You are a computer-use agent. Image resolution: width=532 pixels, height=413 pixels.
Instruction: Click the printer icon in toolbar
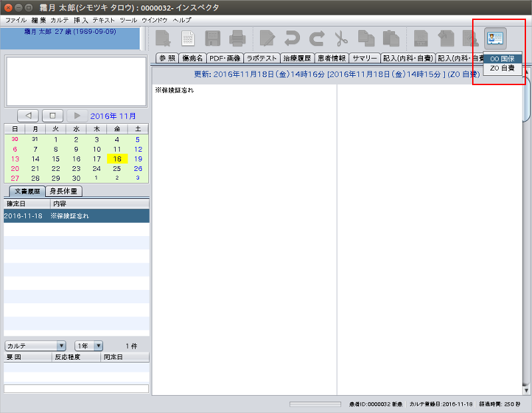point(237,39)
